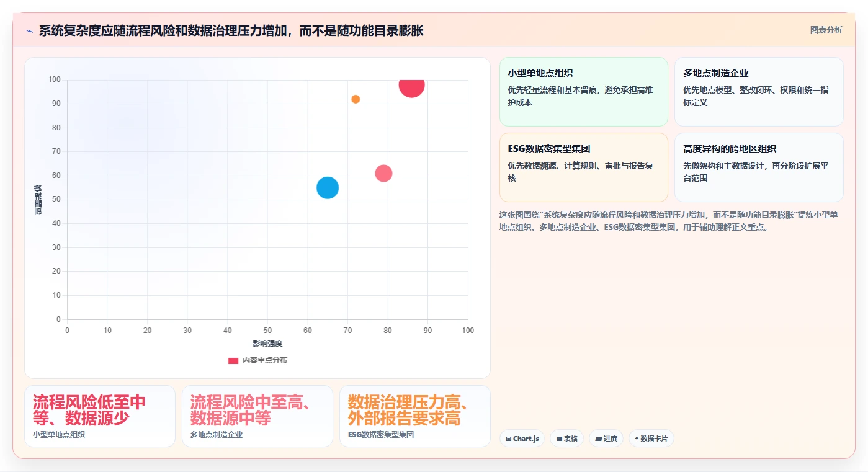Select the 数据卡片 tag chip

click(651, 439)
